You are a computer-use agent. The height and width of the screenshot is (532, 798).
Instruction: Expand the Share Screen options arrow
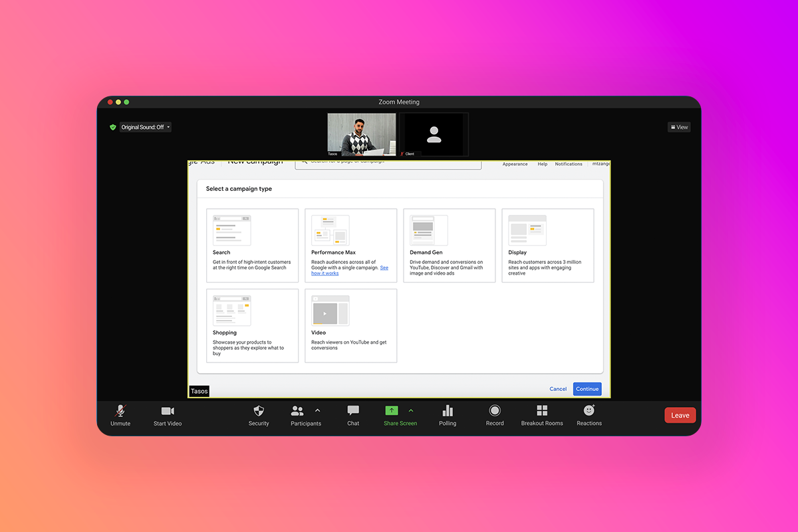[x=411, y=410]
